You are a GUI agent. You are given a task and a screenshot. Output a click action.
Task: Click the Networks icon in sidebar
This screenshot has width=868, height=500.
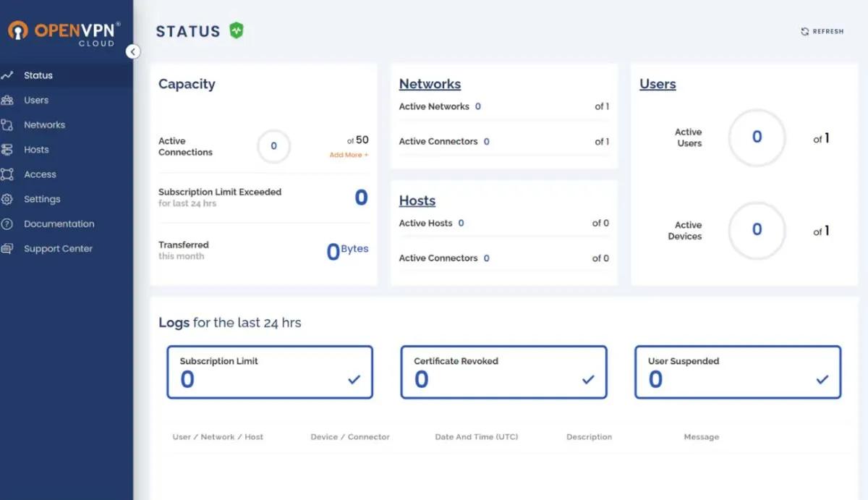coord(7,124)
